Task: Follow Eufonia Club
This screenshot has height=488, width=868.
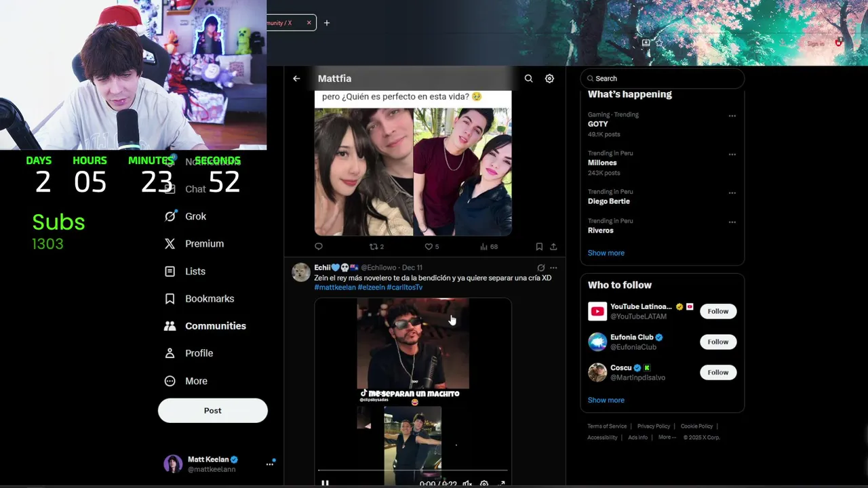Action: (718, 342)
